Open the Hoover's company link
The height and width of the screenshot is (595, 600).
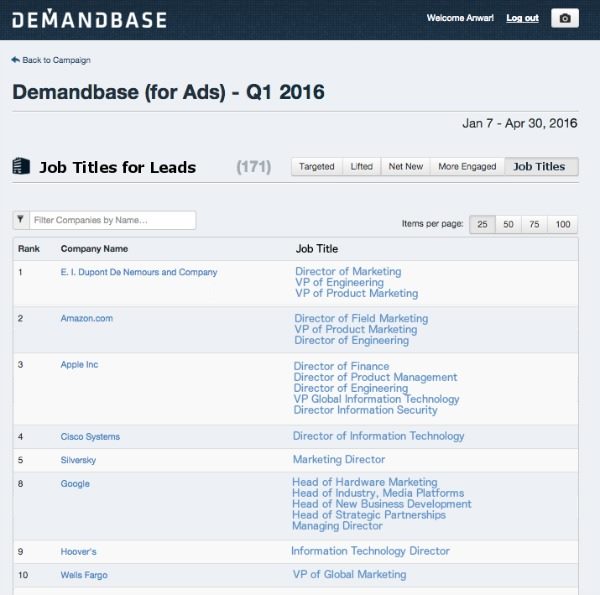pyautogui.click(x=78, y=551)
